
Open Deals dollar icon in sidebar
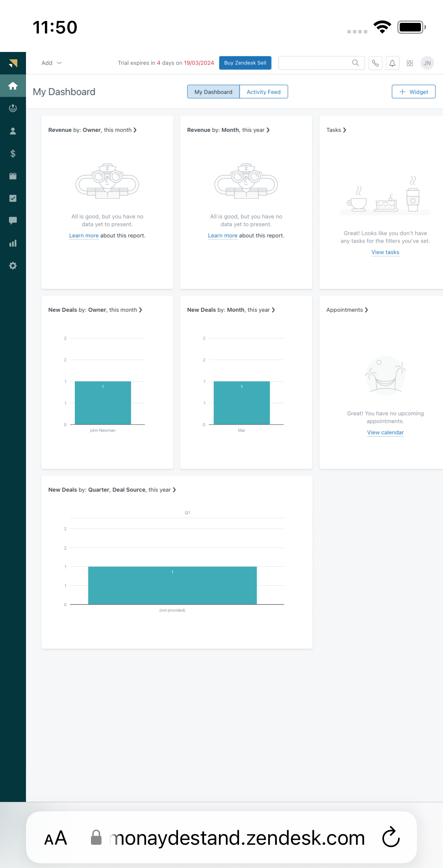point(13,154)
